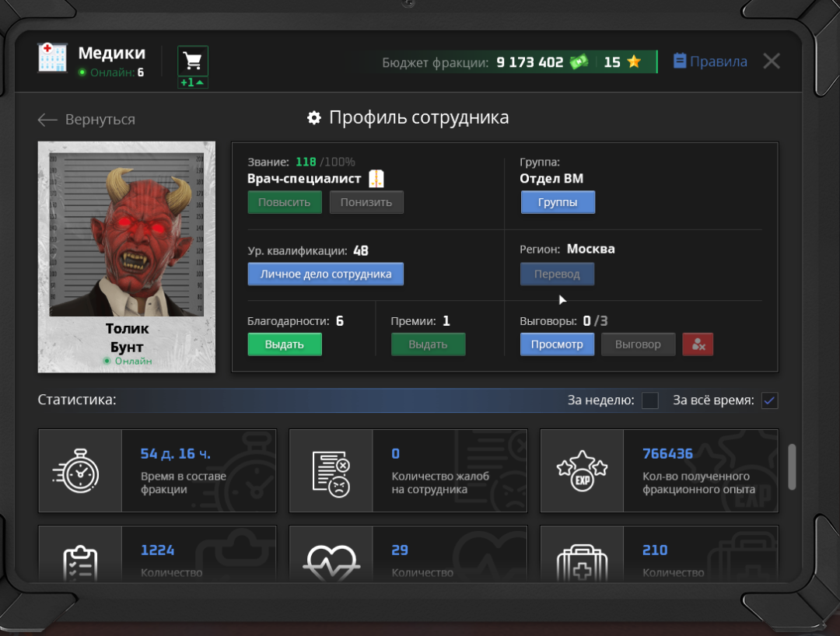
Task: Click Просмотр to view reprimands
Action: click(x=557, y=344)
